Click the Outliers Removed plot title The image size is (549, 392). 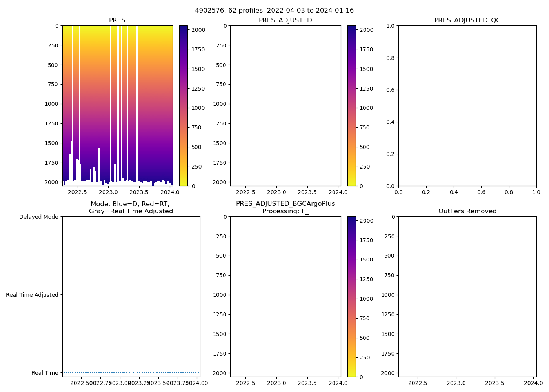pos(467,211)
